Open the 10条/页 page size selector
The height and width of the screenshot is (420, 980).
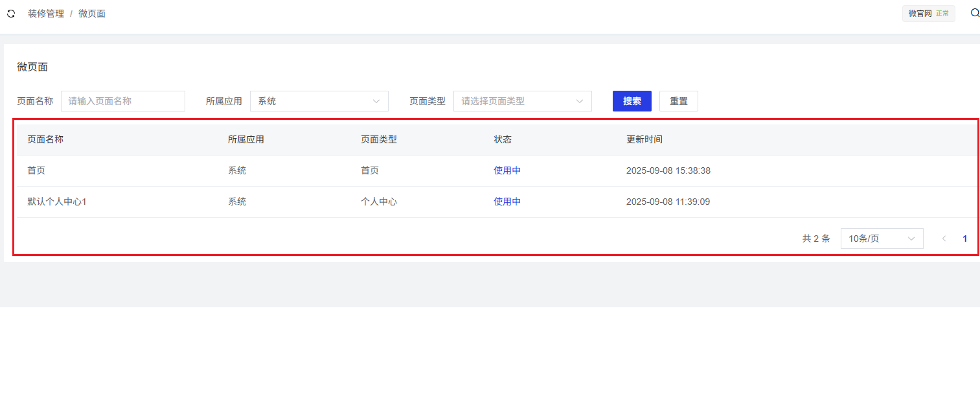881,239
